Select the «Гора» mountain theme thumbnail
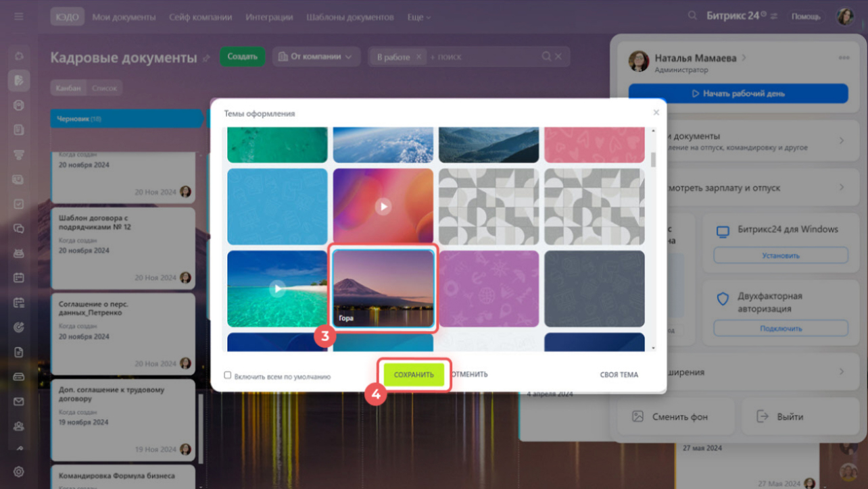The width and height of the screenshot is (868, 489). click(383, 289)
